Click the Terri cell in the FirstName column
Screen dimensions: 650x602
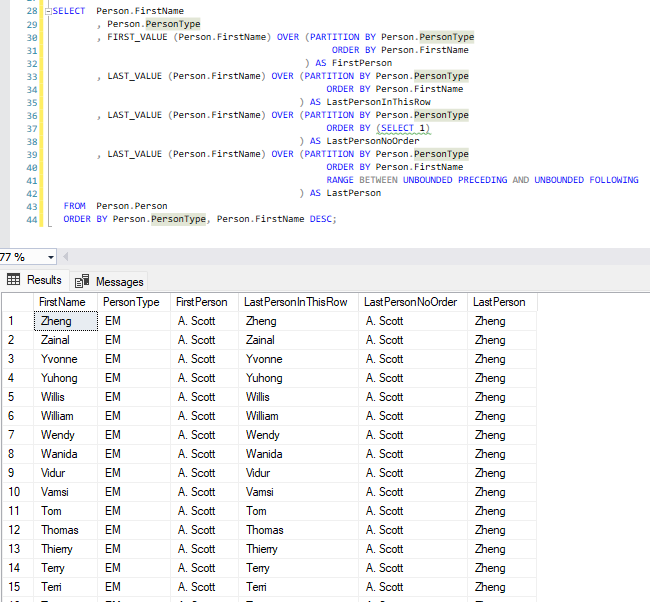[66, 587]
